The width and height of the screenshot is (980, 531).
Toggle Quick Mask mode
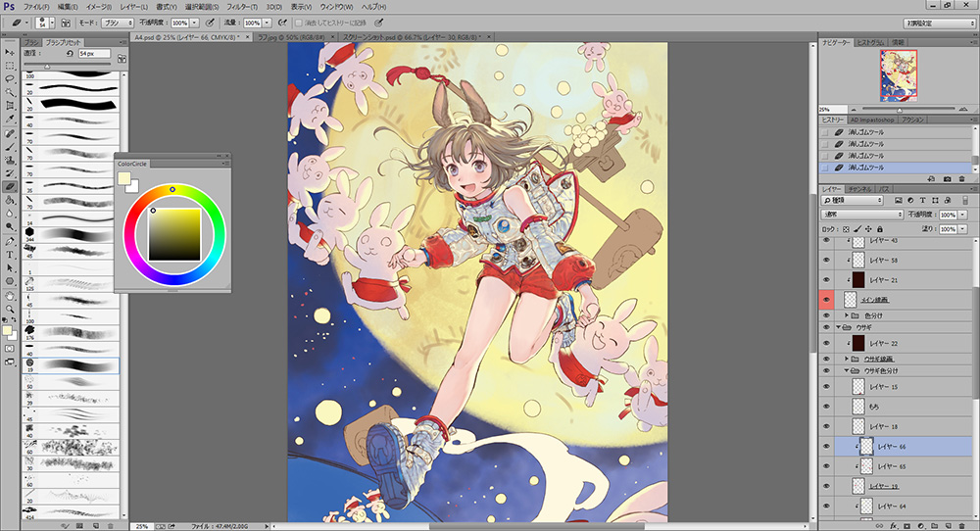[10, 348]
